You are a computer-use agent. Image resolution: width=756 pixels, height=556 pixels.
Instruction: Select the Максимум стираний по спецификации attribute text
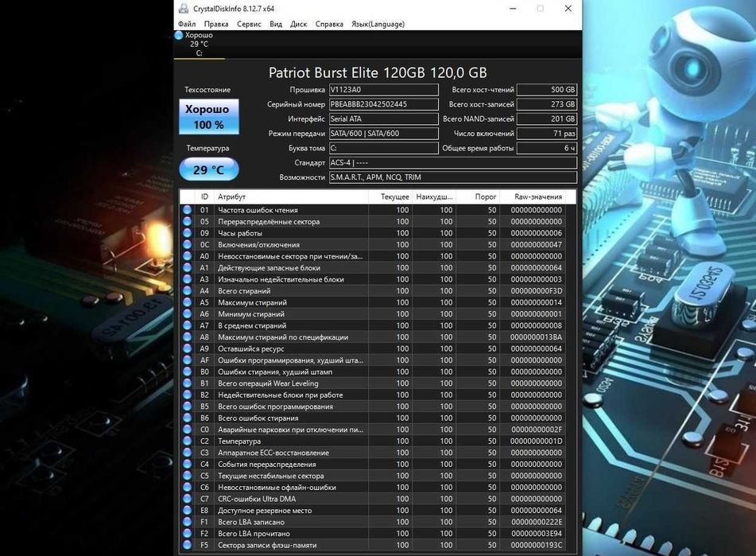283,337
